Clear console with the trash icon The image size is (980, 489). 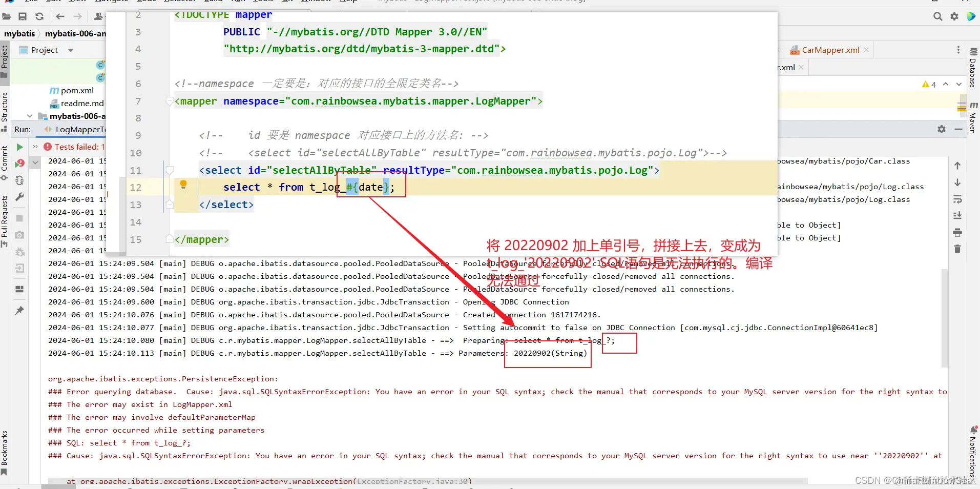957,249
